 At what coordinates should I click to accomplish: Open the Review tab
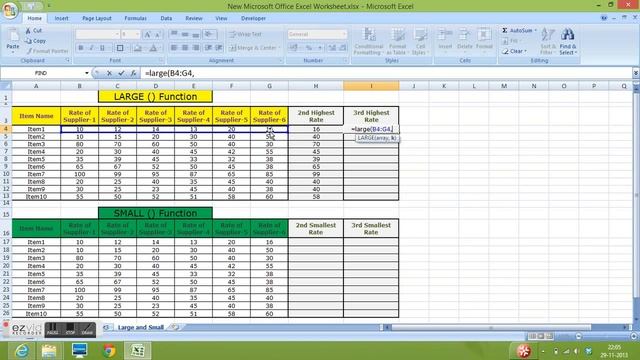tap(194, 18)
